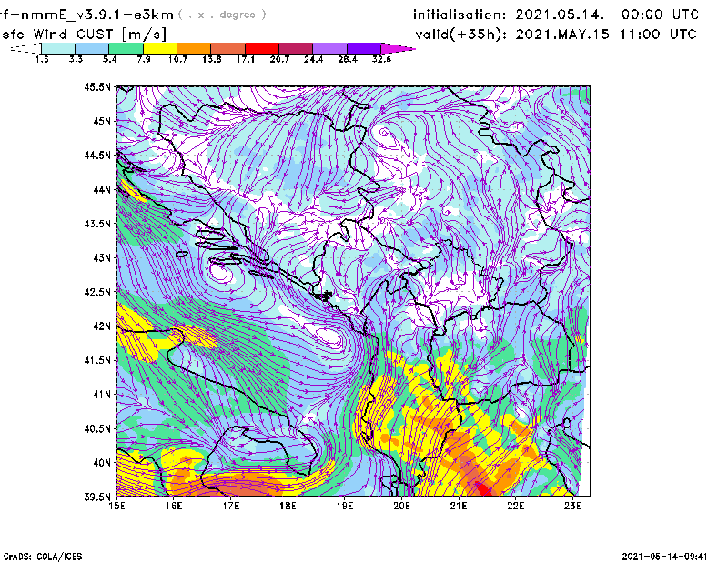Click the 21E longitude label
This screenshot has height=562, width=728.
coord(459,506)
